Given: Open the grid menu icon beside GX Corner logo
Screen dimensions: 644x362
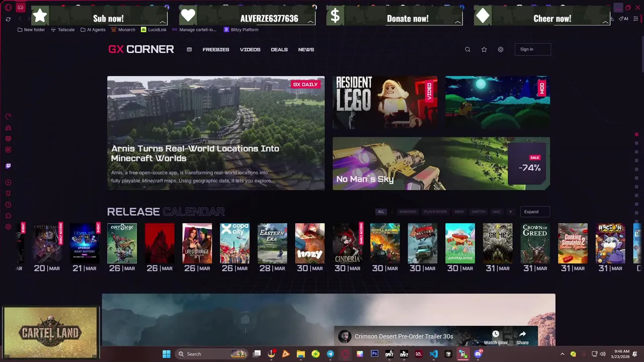Looking at the screenshot, I should [189, 49].
